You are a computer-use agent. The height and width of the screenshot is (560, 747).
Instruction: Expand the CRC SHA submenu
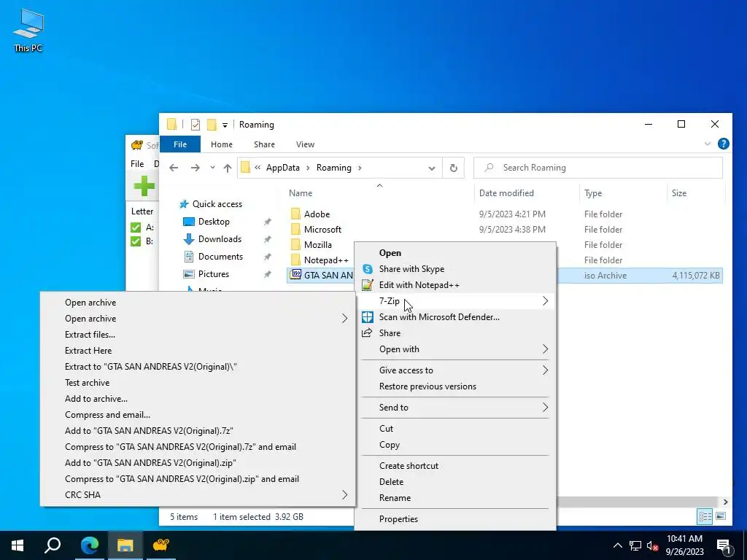(344, 495)
